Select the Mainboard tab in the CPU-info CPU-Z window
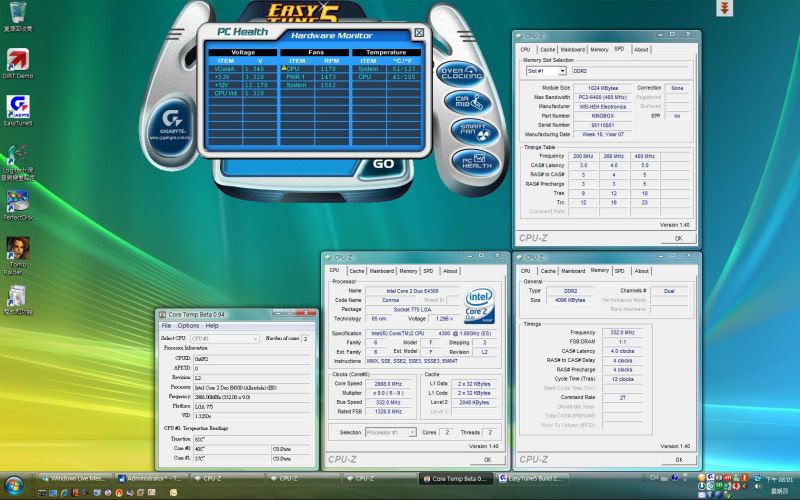Image resolution: width=800 pixels, height=500 pixels. pos(382,271)
